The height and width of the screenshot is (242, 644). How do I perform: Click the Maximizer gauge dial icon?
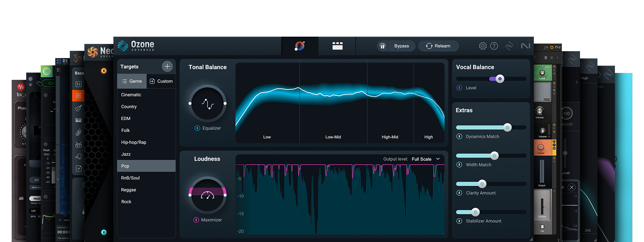(x=208, y=195)
